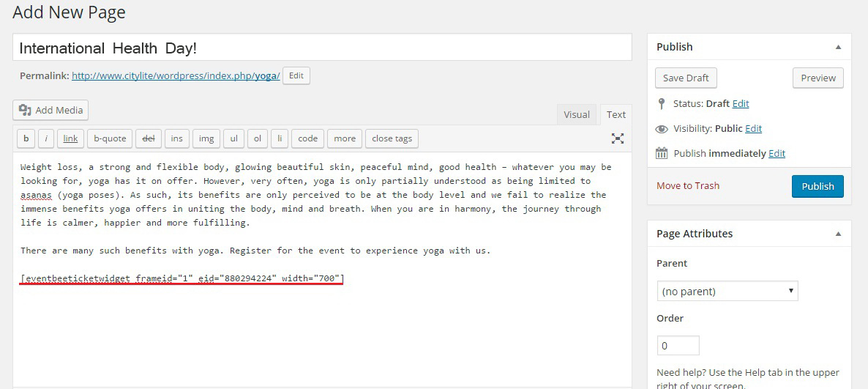
Task: Insert a link with the link button
Action: coord(70,138)
